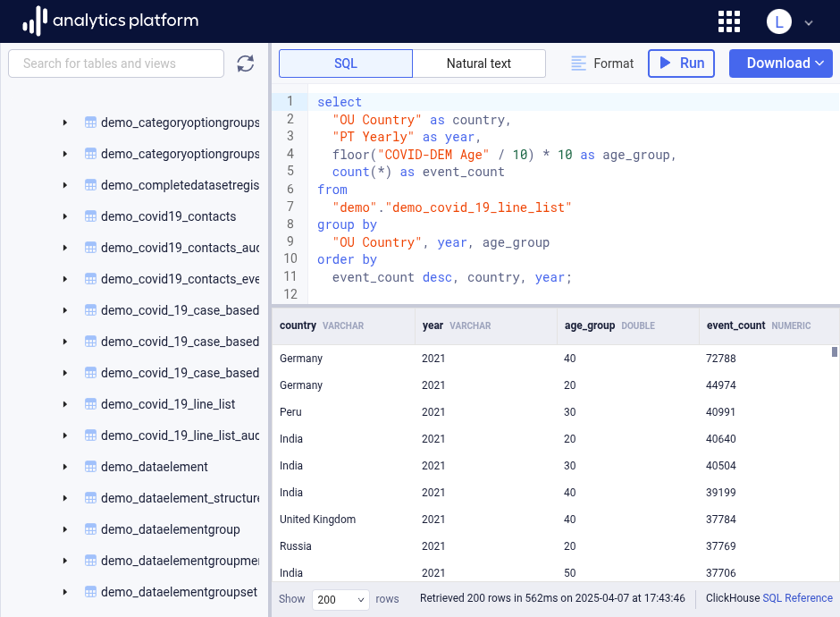Viewport: 840px width, 617px height.
Task: Open the Show 200 rows dropdown
Action: (340, 599)
